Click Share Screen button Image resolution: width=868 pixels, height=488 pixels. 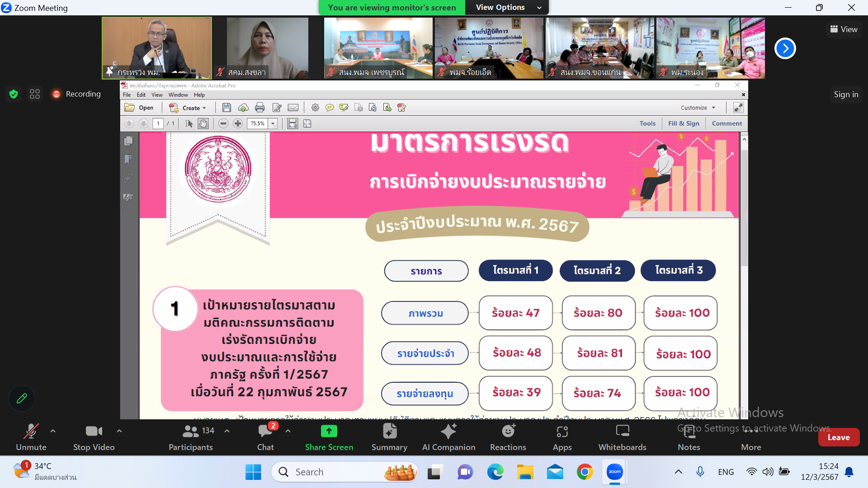329,437
